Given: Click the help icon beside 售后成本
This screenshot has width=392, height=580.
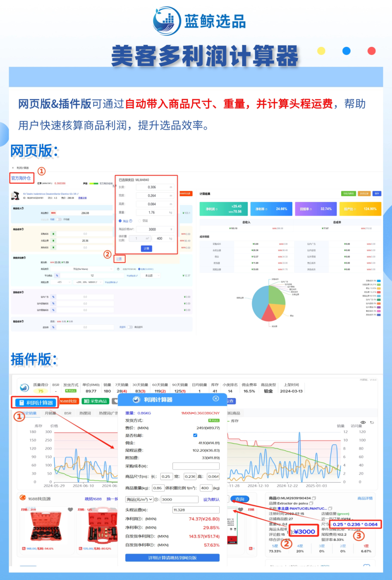Looking at the screenshot, I should [23, 321].
